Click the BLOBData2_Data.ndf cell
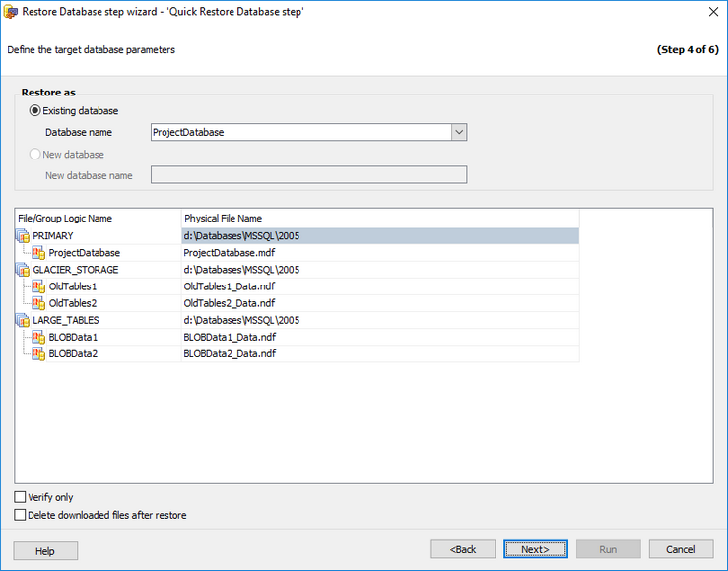Screen dimensions: 728x571 pyautogui.click(x=380, y=353)
